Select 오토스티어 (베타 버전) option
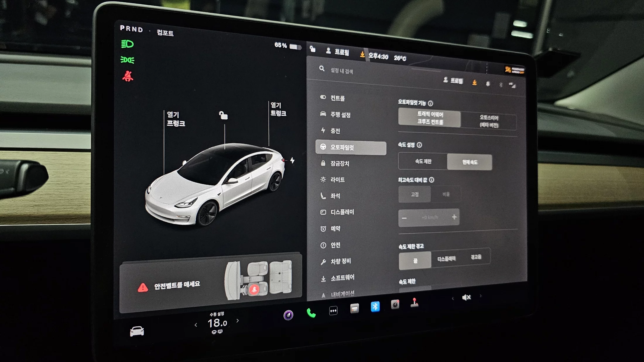This screenshot has width=644, height=362. click(x=489, y=121)
